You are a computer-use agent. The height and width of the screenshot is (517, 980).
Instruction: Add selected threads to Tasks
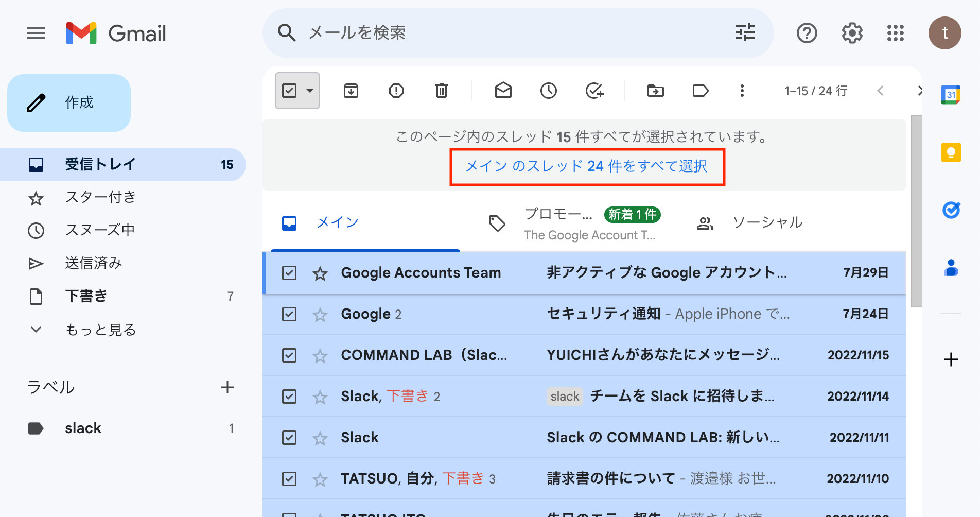click(594, 91)
